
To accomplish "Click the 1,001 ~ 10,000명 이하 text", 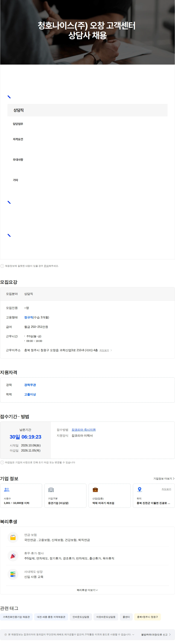I will tap(16, 503).
